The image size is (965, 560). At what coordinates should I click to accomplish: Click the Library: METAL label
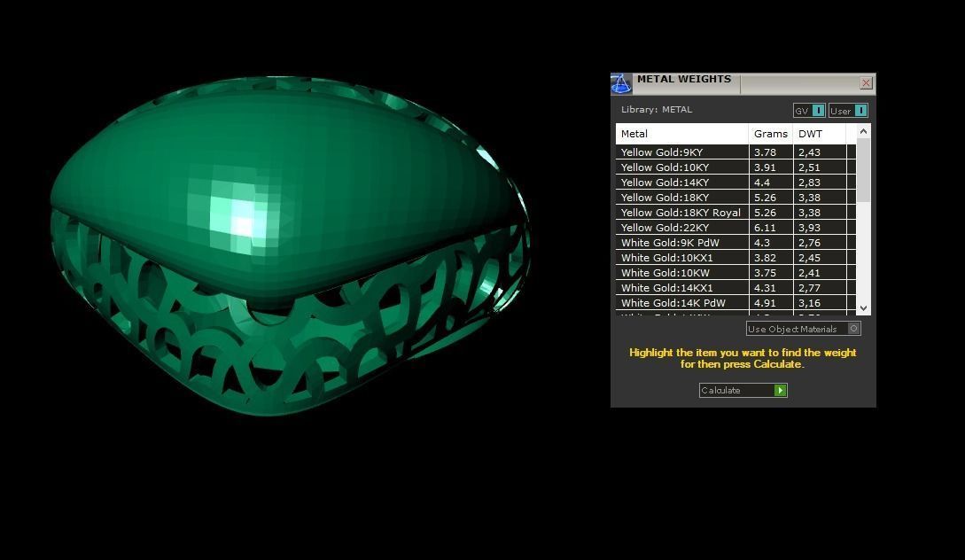(x=656, y=110)
